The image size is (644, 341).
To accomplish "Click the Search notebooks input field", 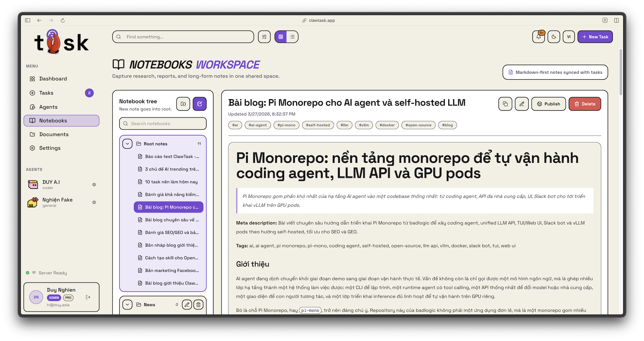I will 167,124.
